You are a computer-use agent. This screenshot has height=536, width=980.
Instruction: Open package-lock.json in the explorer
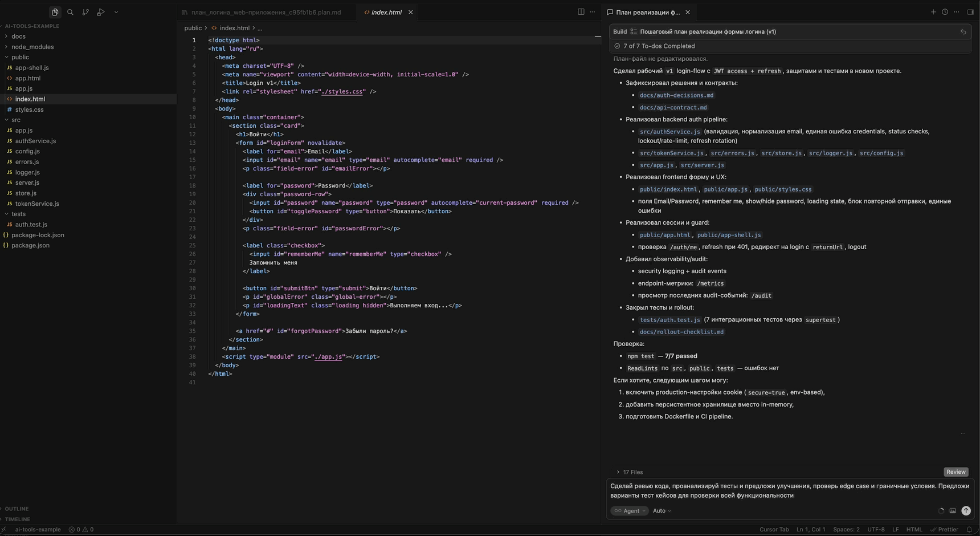pyautogui.click(x=38, y=235)
